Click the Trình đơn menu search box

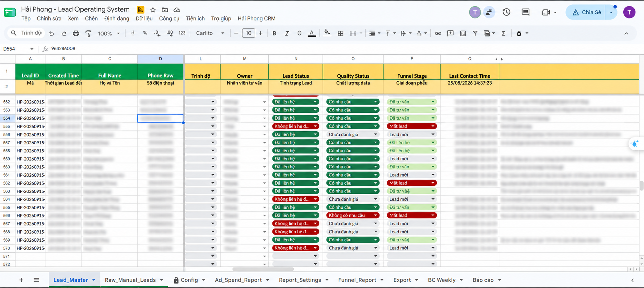tap(26, 33)
